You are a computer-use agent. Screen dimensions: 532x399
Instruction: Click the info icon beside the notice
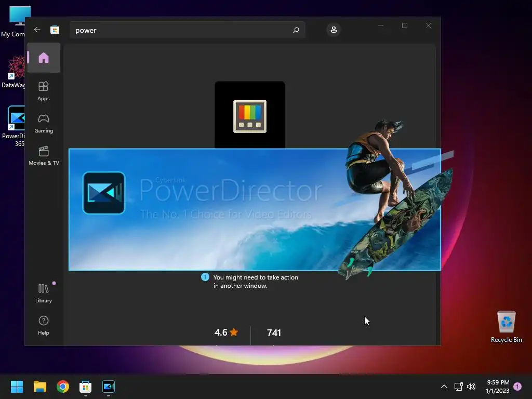click(205, 277)
